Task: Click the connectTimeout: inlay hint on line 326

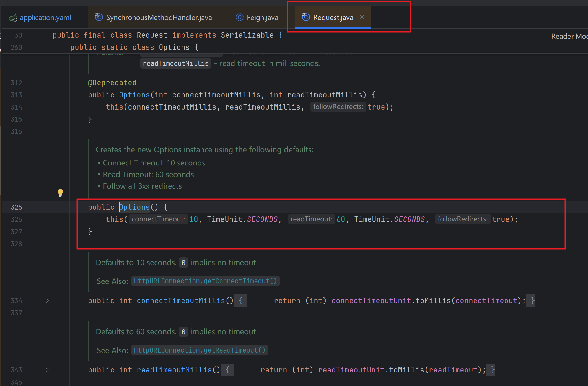Action: click(x=158, y=219)
